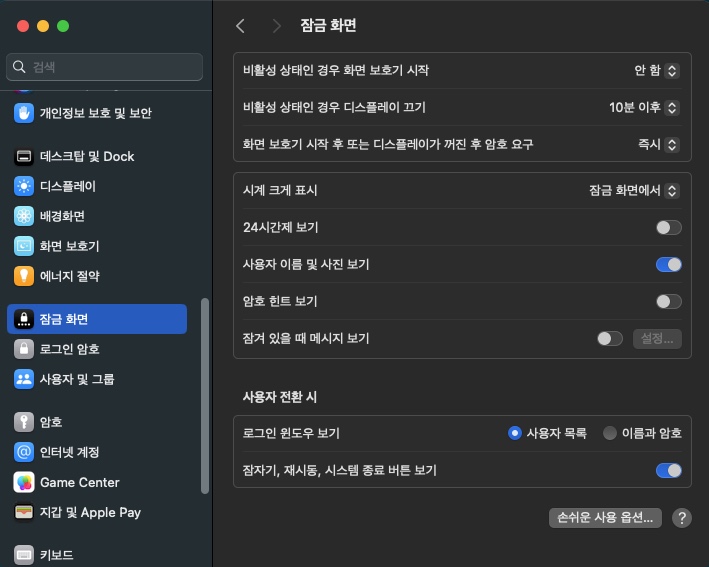
Task: Open the 암호 key icon
Action: (24, 422)
